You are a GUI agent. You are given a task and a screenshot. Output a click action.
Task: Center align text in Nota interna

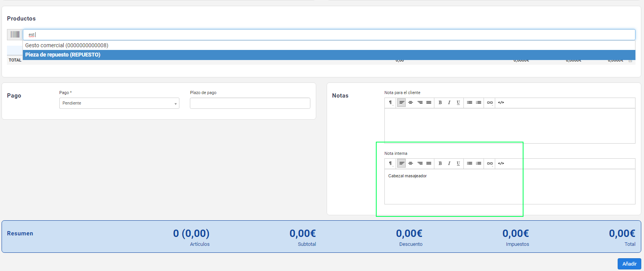coord(411,163)
